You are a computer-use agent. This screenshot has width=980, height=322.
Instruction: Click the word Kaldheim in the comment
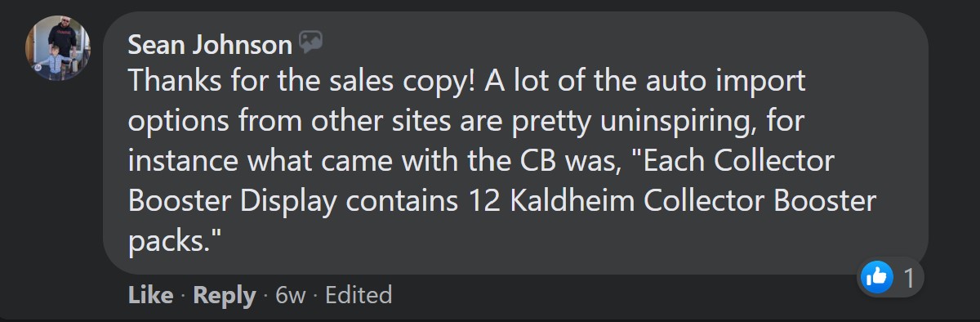pos(555,201)
